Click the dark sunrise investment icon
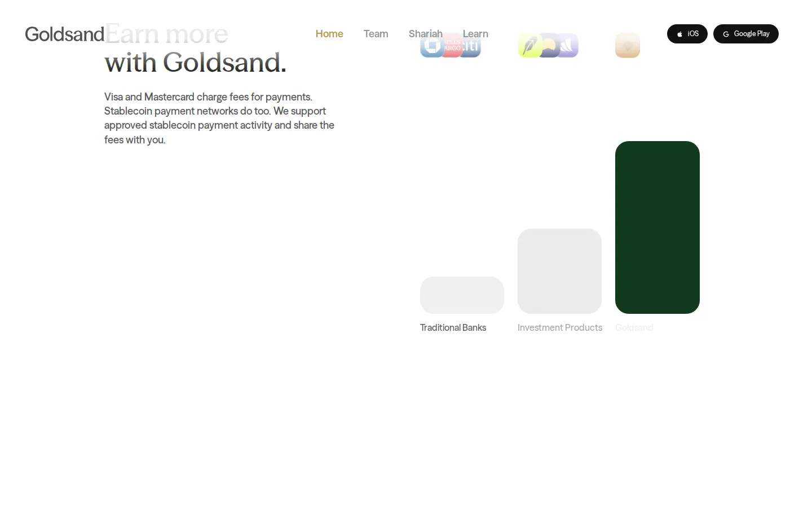Image resolution: width=812 pixels, height=508 pixels. pyautogui.click(x=549, y=45)
